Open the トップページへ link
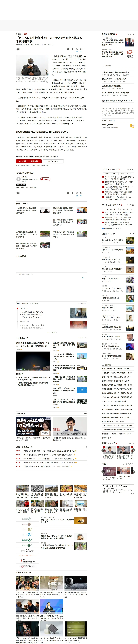The width and height of the screenshot is (138, 644). click(x=82, y=338)
